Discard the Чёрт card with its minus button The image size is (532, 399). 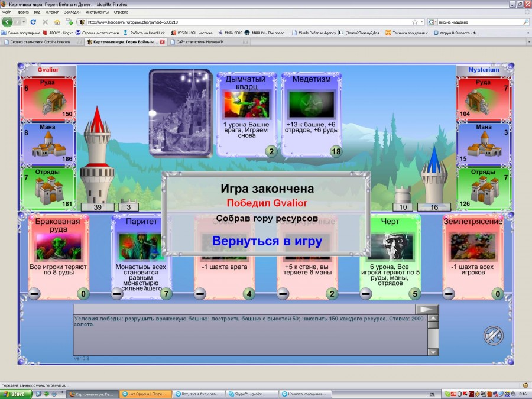point(366,294)
